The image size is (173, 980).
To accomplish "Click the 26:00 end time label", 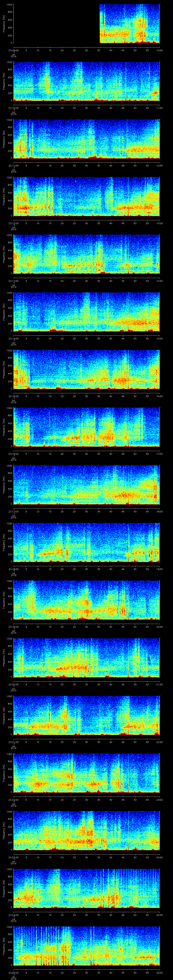I will coord(159,973).
